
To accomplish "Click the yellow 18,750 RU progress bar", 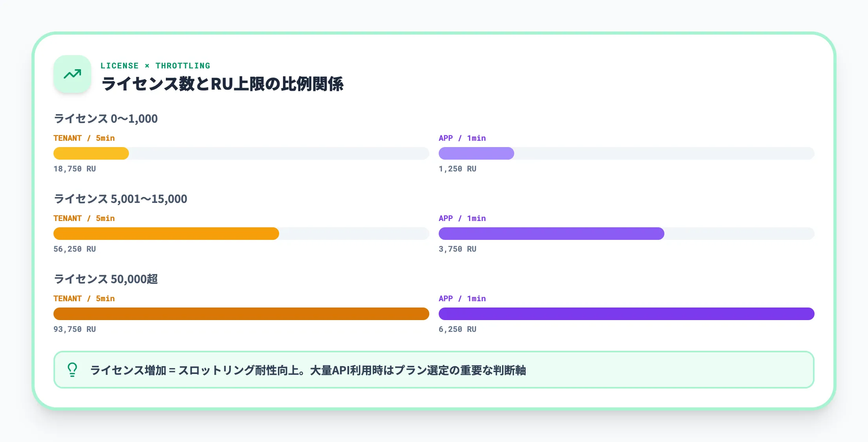I will tap(90, 153).
